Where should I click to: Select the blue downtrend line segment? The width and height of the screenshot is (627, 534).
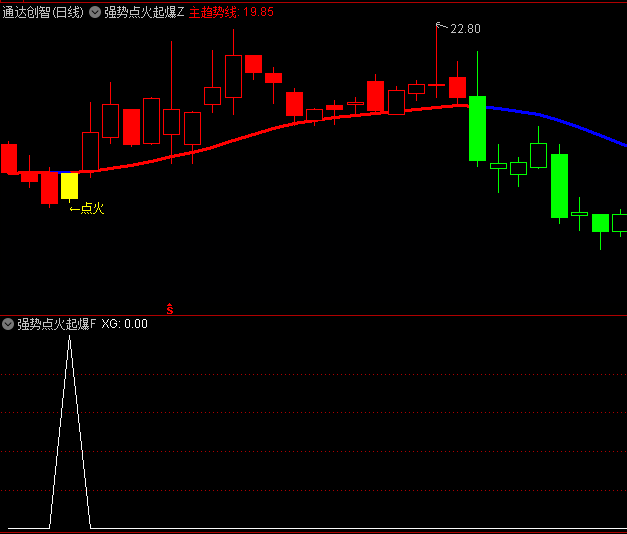(x=556, y=122)
